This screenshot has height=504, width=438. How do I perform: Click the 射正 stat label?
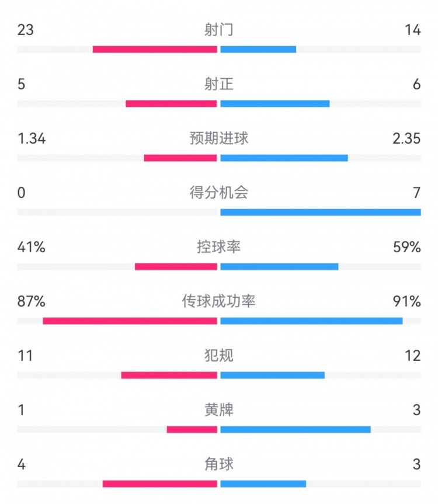(x=219, y=85)
